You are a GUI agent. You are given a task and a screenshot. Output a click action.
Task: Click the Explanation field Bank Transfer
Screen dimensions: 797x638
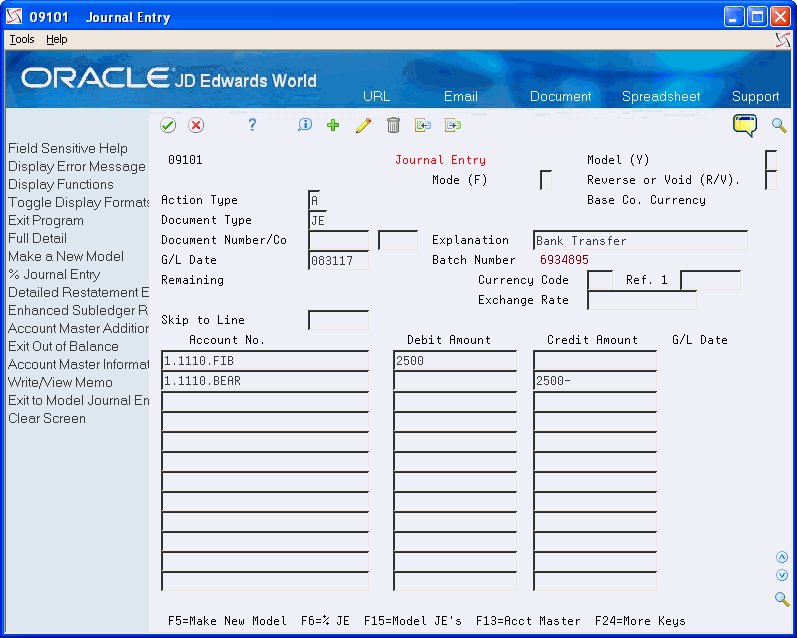point(640,240)
